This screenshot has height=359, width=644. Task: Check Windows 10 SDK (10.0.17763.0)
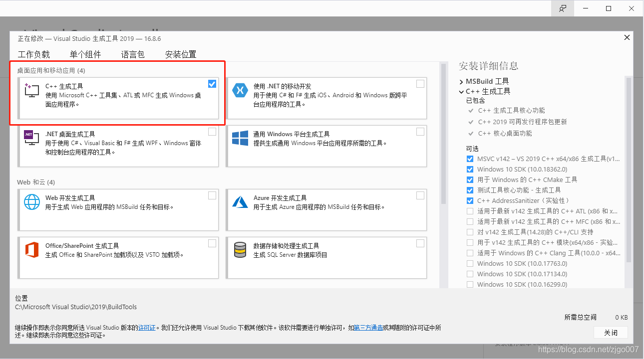click(x=470, y=263)
